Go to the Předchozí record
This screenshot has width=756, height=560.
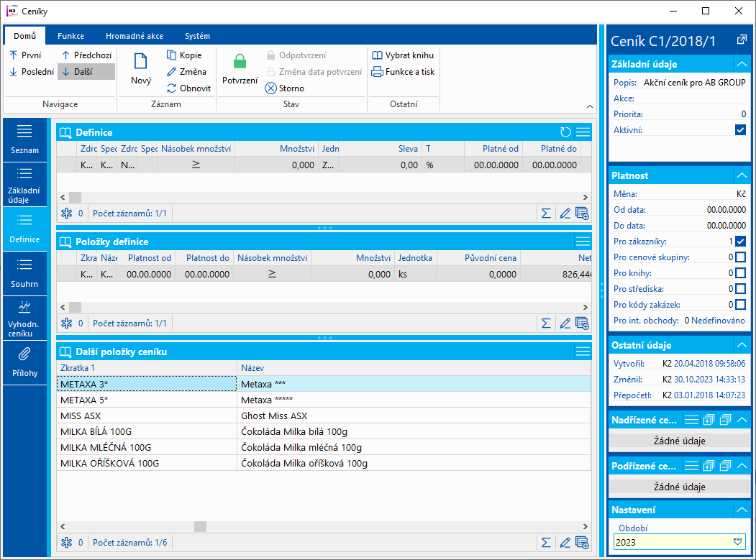pos(87,55)
